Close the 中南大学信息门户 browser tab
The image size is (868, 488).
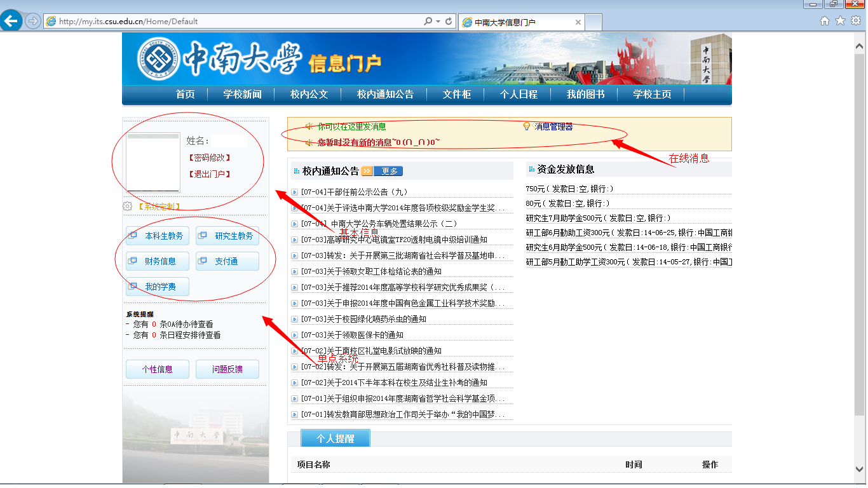pyautogui.click(x=578, y=22)
